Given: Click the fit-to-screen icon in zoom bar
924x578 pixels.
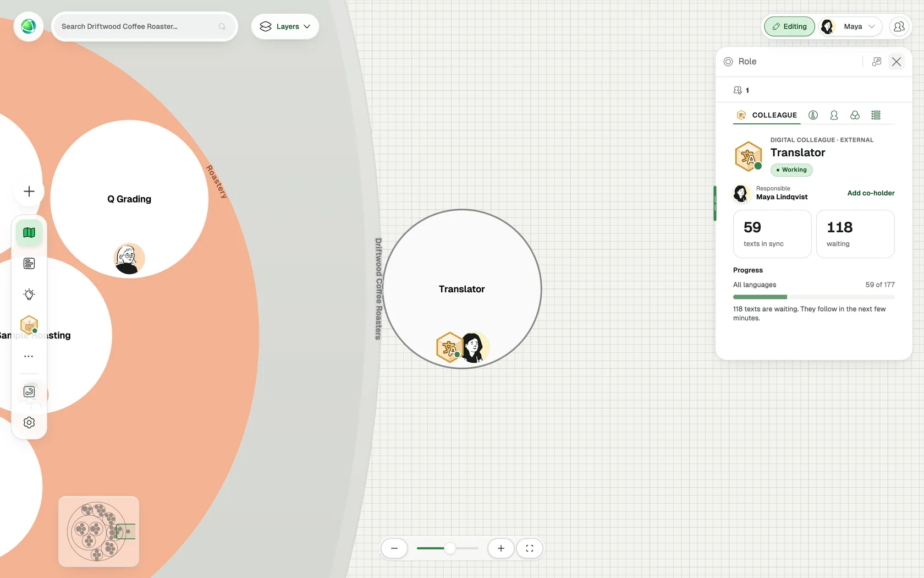Looking at the screenshot, I should [530, 548].
